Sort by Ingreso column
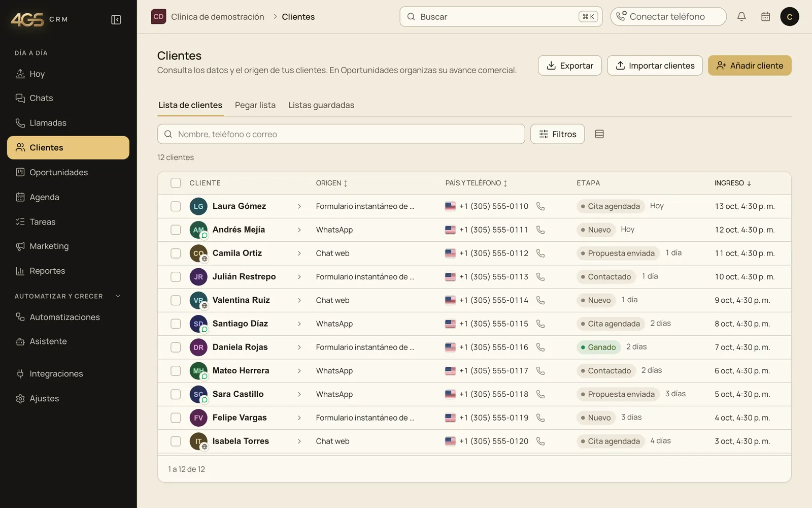 tap(733, 183)
